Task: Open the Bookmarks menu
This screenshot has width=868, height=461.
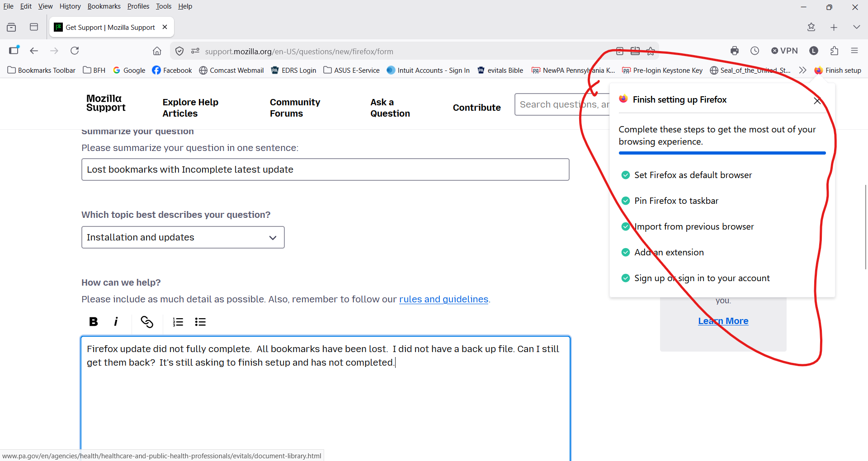Action: (104, 6)
